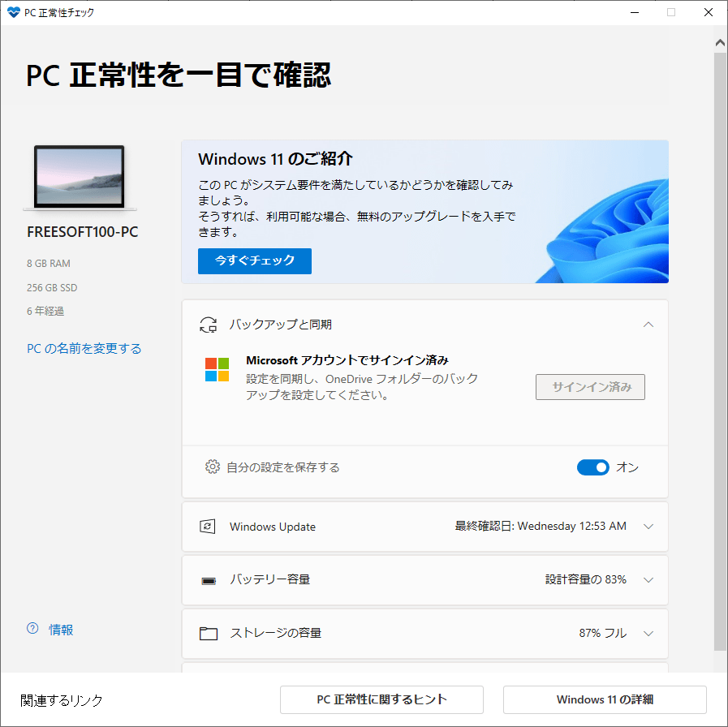Click the 情報 question mark icon
The image size is (728, 727).
[x=32, y=629]
